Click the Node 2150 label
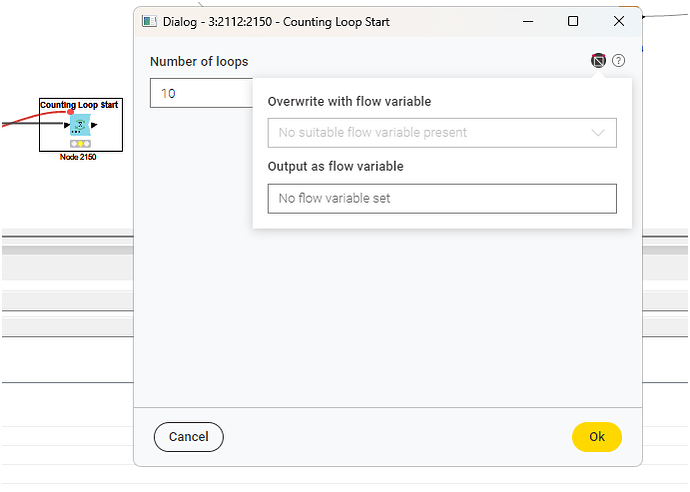The height and width of the screenshot is (492, 690). 80,157
